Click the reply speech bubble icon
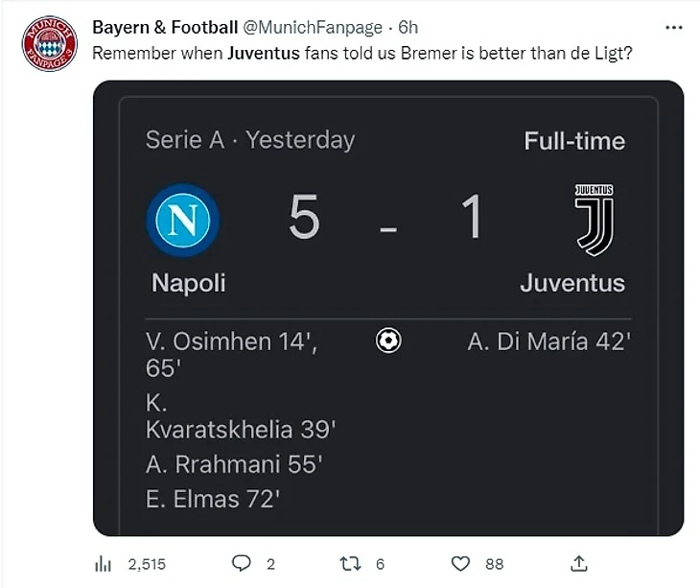This screenshot has height=588, width=700. (x=242, y=564)
